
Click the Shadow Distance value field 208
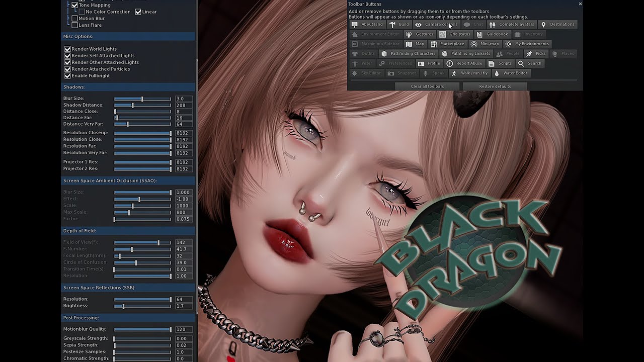(x=184, y=105)
